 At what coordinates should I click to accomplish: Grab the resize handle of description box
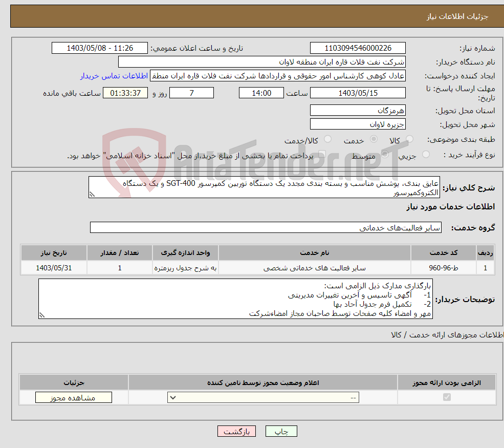[x=92, y=195]
